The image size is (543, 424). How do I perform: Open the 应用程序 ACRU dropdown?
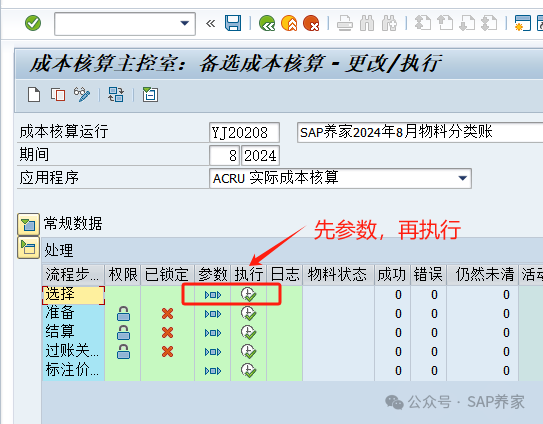click(x=462, y=178)
